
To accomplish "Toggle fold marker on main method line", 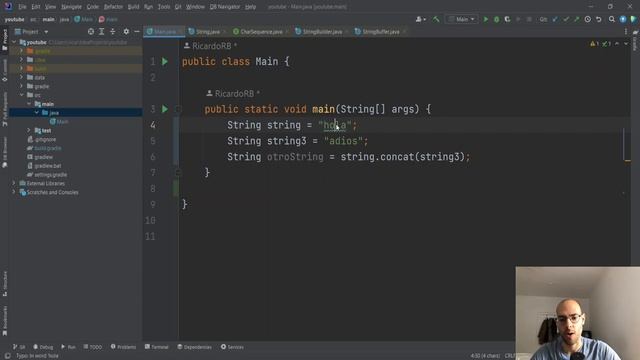I will [178, 109].
